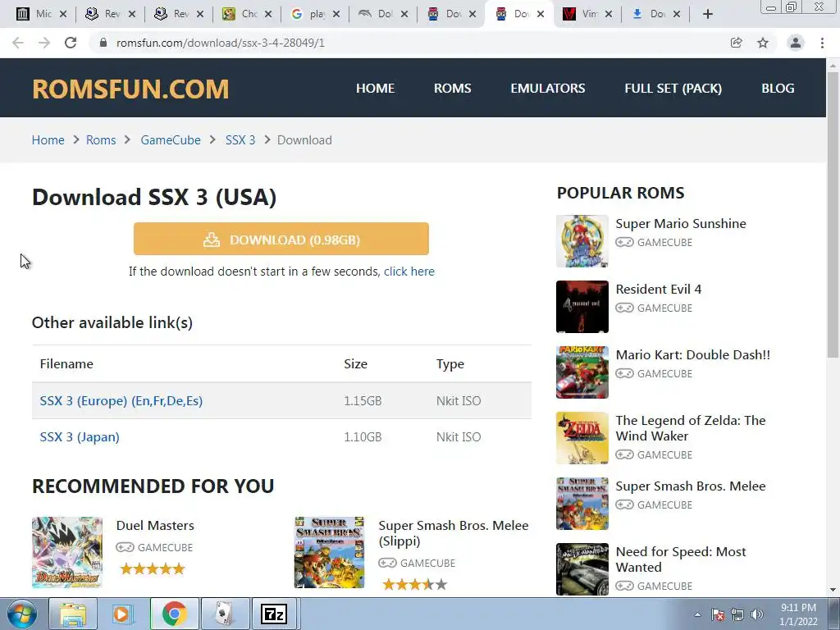Click the 1.10GB size cell
Screen dimensions: 840x630
coord(363,436)
